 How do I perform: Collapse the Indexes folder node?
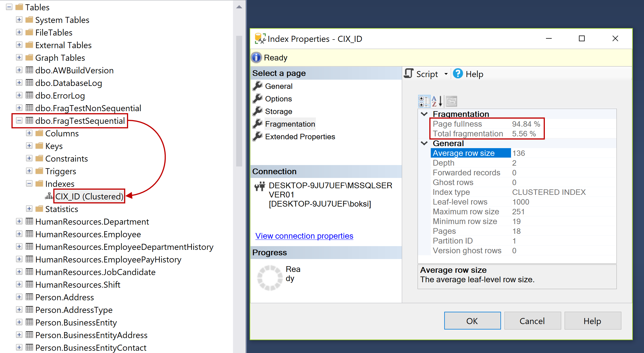(x=29, y=184)
